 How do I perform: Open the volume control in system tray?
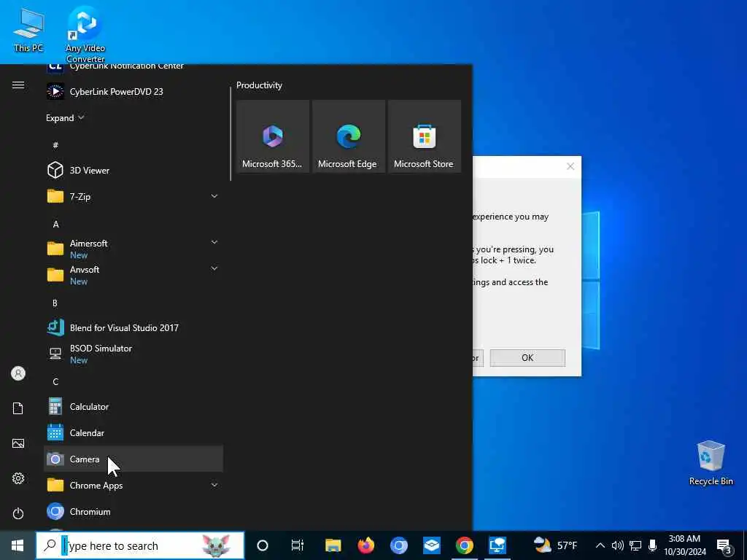pyautogui.click(x=617, y=545)
